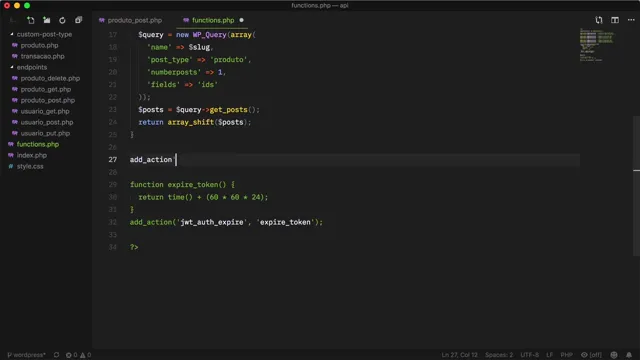Open transacao.php in the file tree
The width and height of the screenshot is (640, 360).
click(42, 56)
